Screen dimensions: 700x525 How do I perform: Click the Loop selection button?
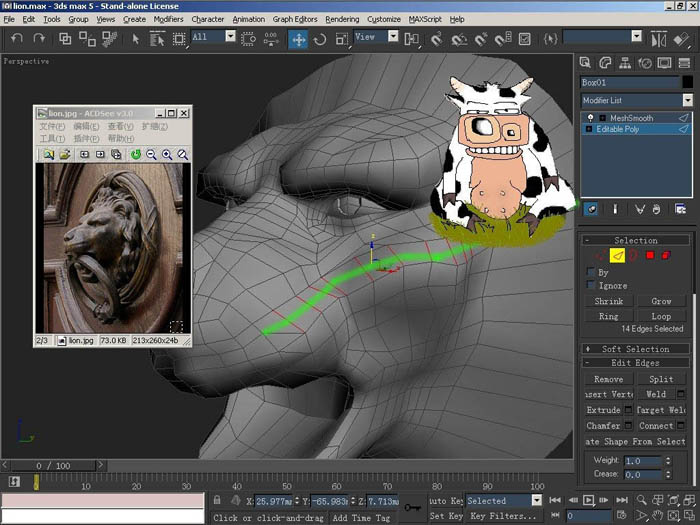click(x=661, y=316)
